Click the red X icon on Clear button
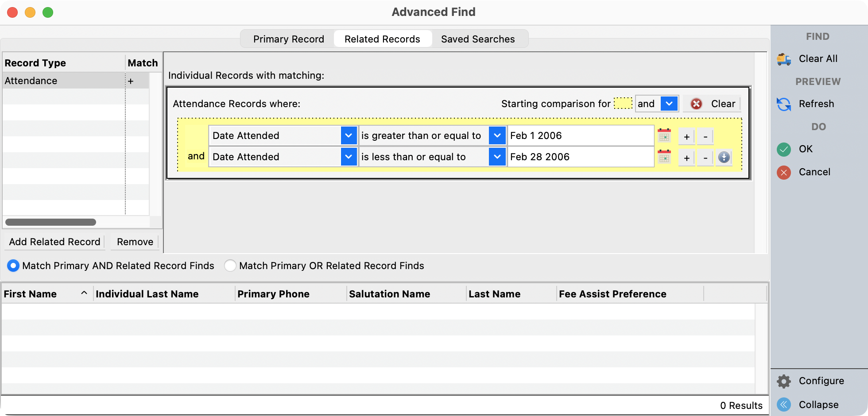The height and width of the screenshot is (416, 868). [x=697, y=104]
